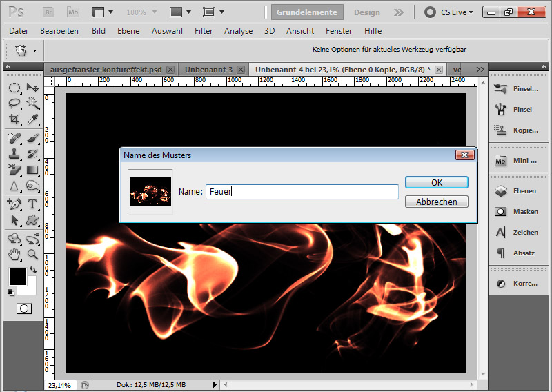Click the Abbrechen button
This screenshot has height=392, width=552.
(x=436, y=202)
